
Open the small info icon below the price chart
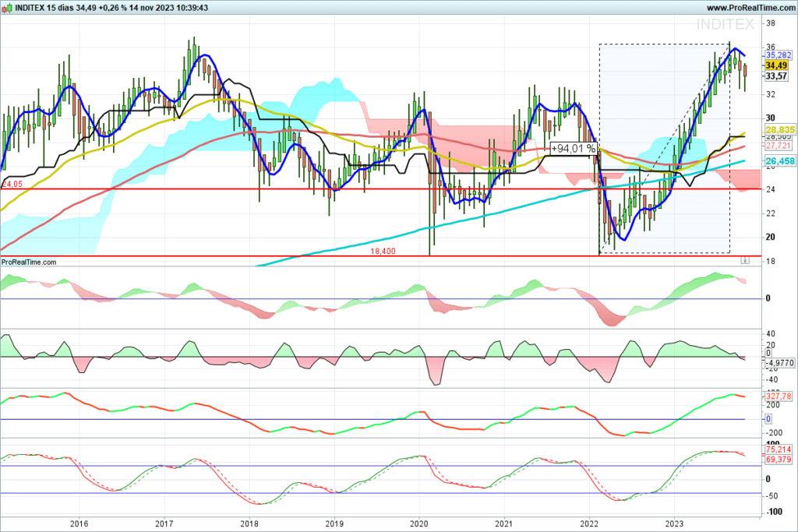tap(745, 260)
